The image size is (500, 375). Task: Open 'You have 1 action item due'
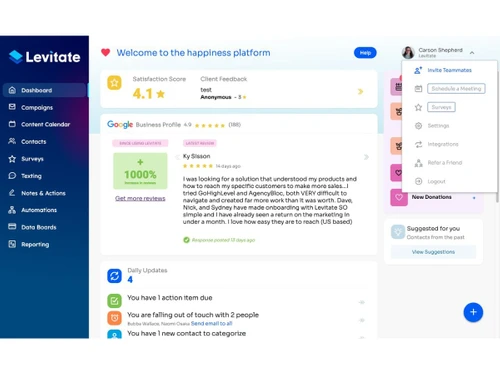point(170,298)
